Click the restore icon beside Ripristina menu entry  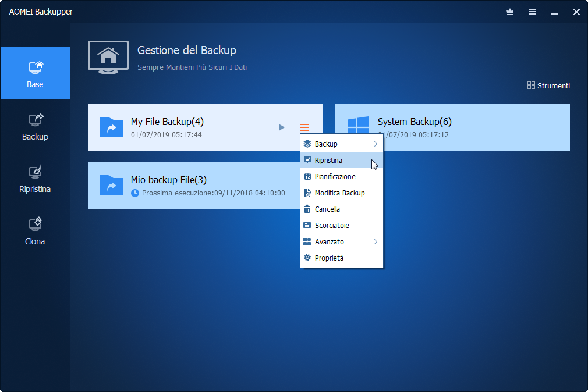307,160
